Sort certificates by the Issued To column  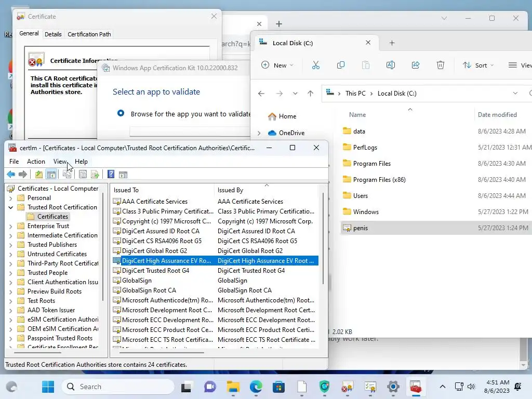[x=162, y=190]
